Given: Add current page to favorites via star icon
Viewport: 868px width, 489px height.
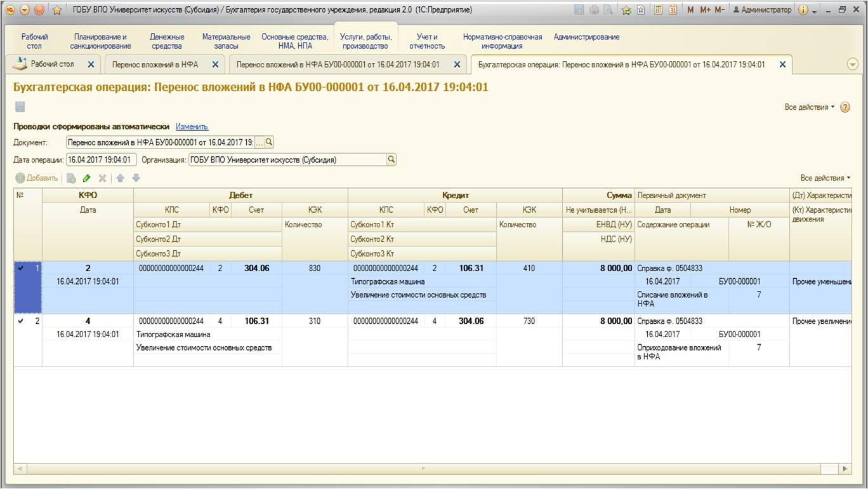Looking at the screenshot, I should pyautogui.click(x=56, y=10).
